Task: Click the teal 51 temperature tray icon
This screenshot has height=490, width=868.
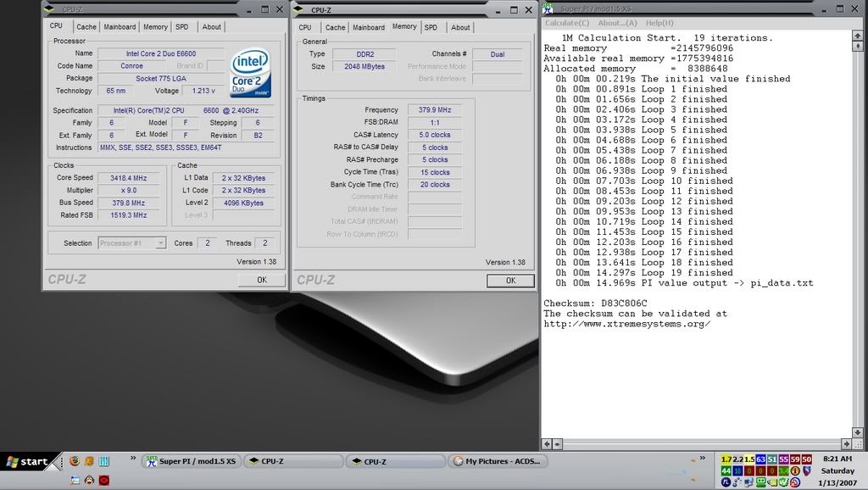Action: [x=772, y=459]
